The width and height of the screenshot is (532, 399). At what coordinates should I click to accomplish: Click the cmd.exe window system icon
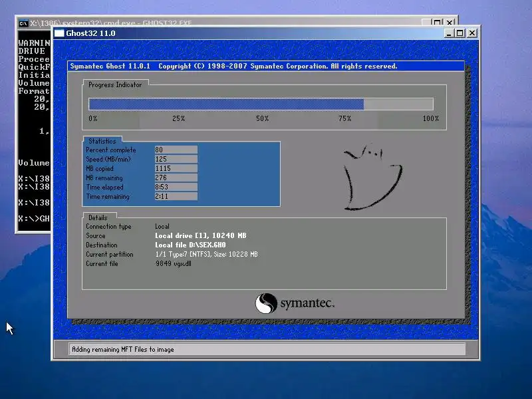[x=23, y=23]
